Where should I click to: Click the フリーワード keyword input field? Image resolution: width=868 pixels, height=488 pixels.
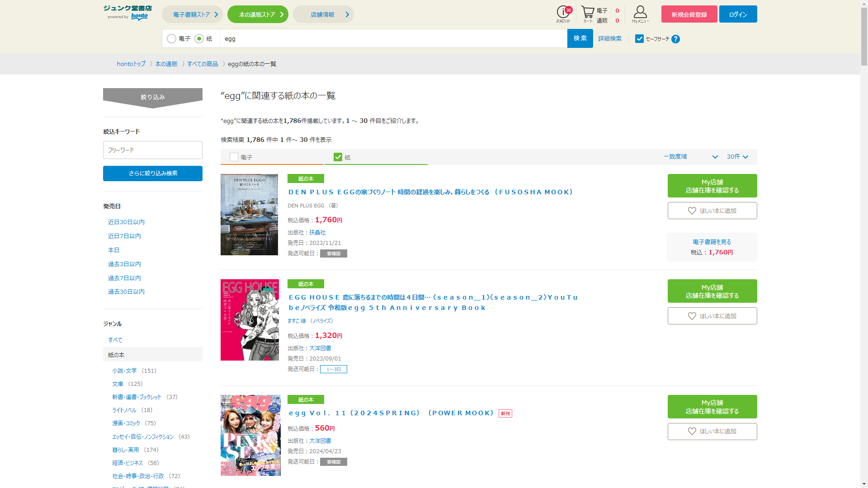pyautogui.click(x=153, y=150)
